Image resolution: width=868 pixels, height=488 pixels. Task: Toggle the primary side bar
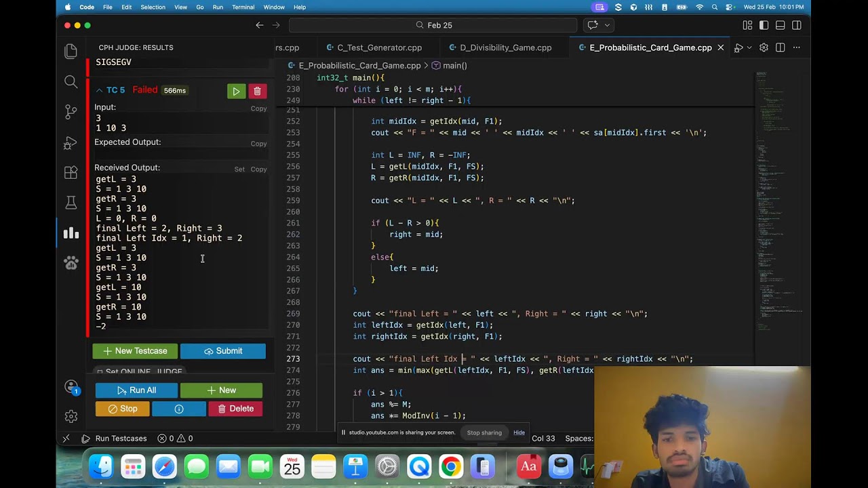point(764,25)
